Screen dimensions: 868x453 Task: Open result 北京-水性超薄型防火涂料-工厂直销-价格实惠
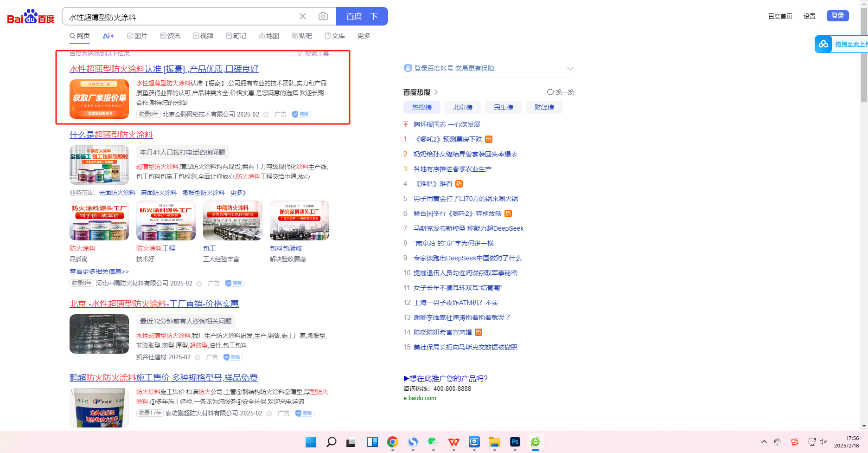[x=154, y=304]
